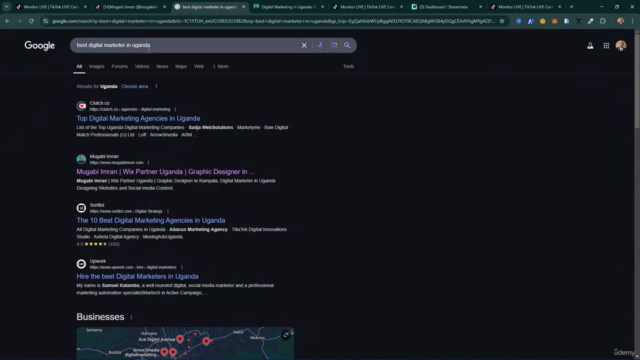Select the All results tab
The width and height of the screenshot is (640, 360).
[79, 67]
